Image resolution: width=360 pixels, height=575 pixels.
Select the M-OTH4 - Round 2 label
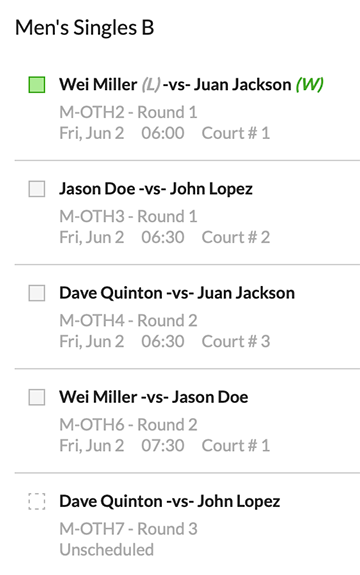[128, 321]
